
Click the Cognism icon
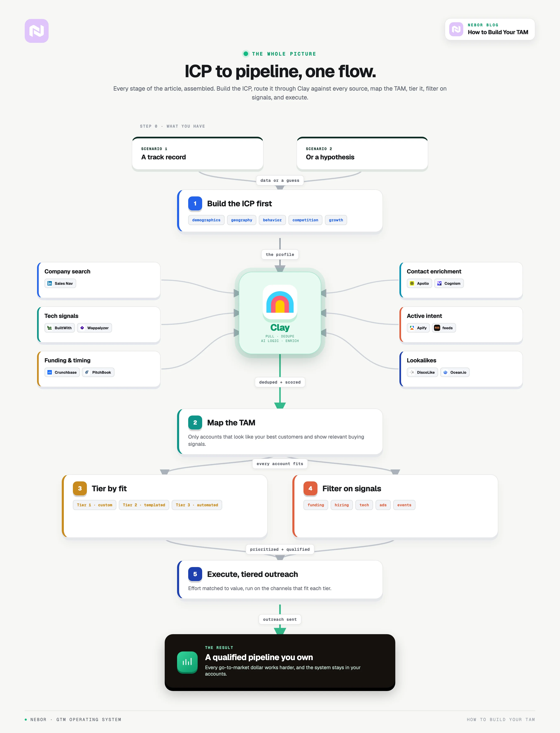pos(439,283)
